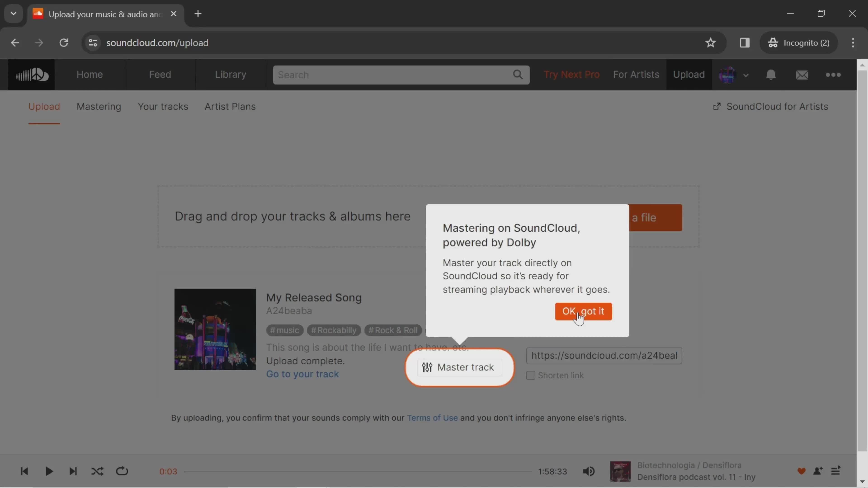Click the volume/speaker icon
Viewport: 868px width, 488px height.
(x=589, y=471)
